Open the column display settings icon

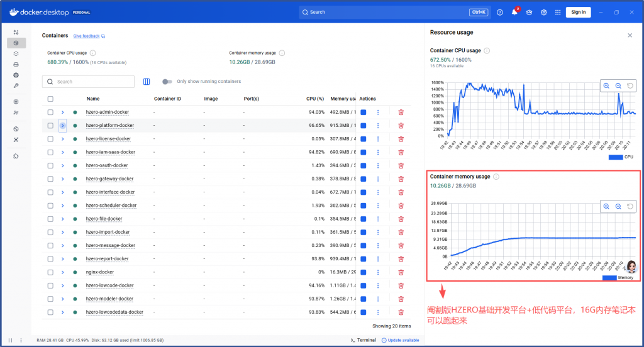[147, 82]
